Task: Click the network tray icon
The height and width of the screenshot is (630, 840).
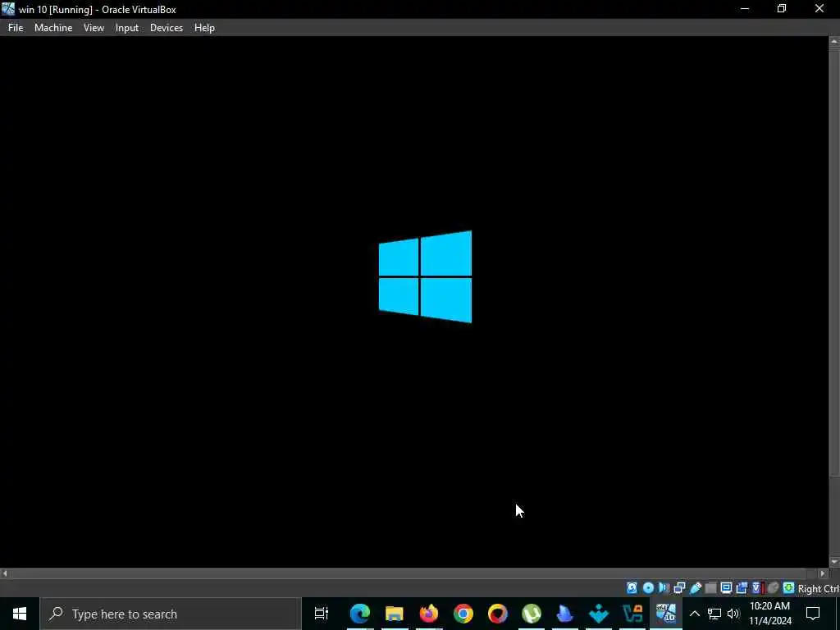Action: tap(714, 614)
